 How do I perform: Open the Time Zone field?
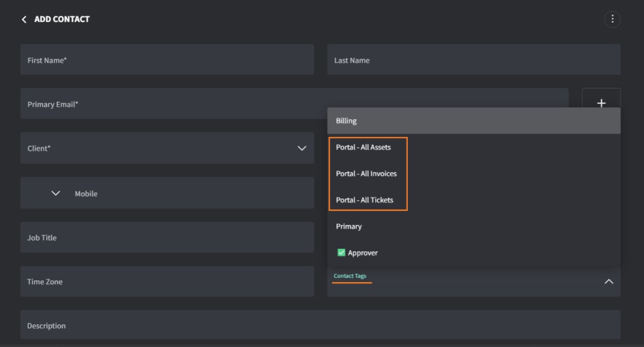pos(167,281)
